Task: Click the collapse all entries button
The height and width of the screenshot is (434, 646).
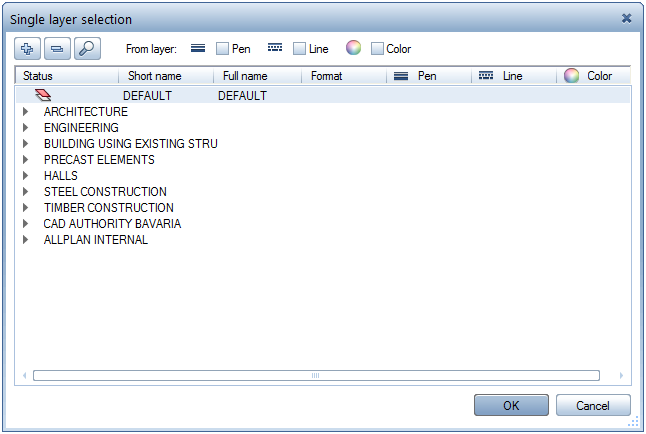Action: pyautogui.click(x=58, y=48)
